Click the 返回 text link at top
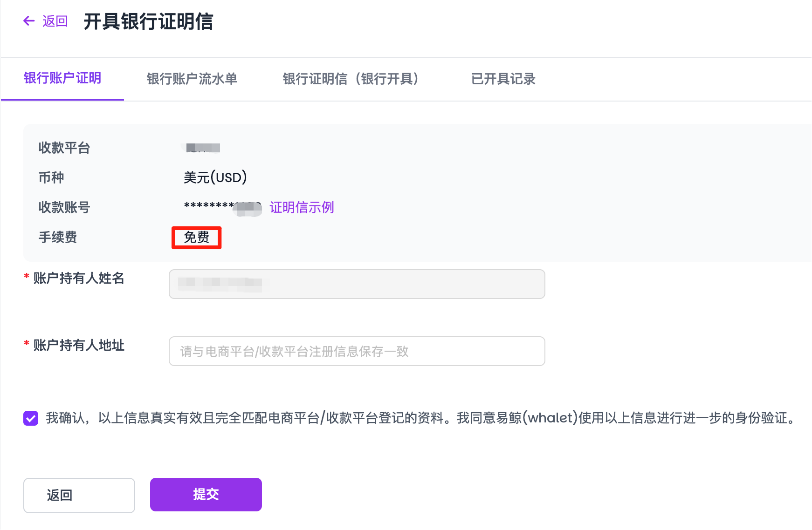 coord(55,21)
